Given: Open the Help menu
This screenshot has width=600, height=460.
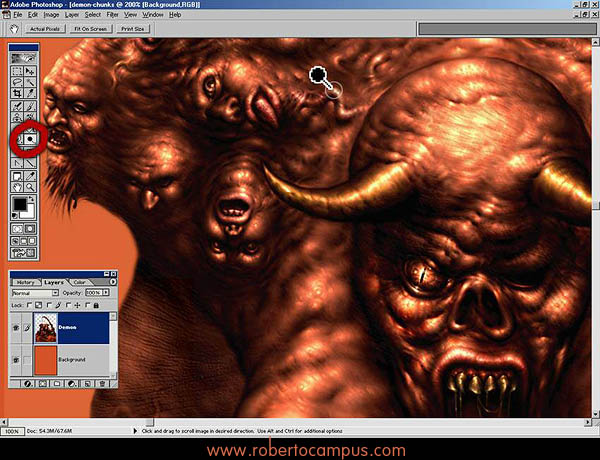Looking at the screenshot, I should tap(175, 15).
